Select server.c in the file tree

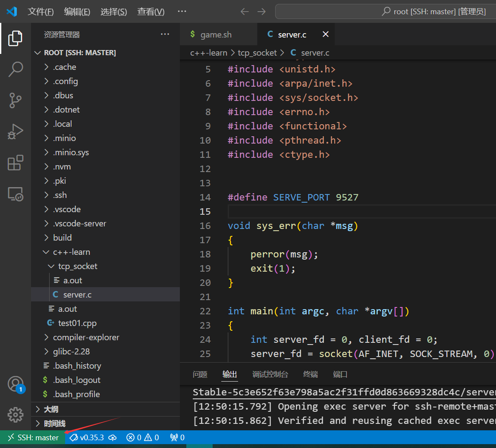click(105, 294)
